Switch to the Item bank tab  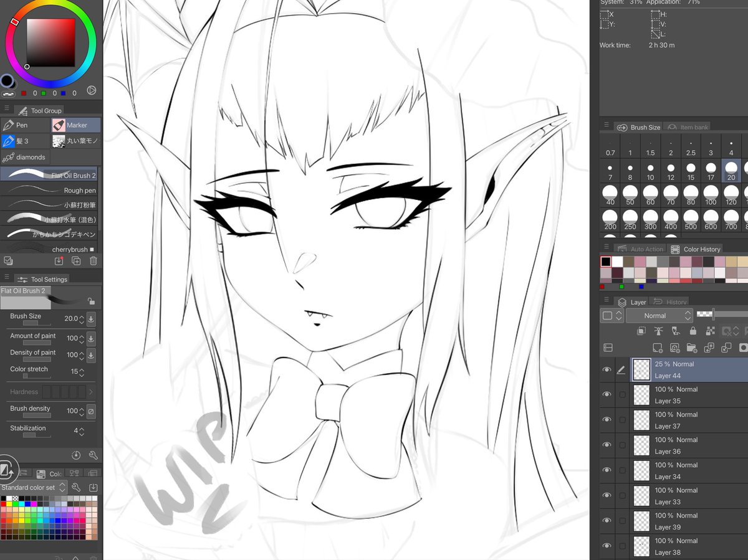(688, 127)
